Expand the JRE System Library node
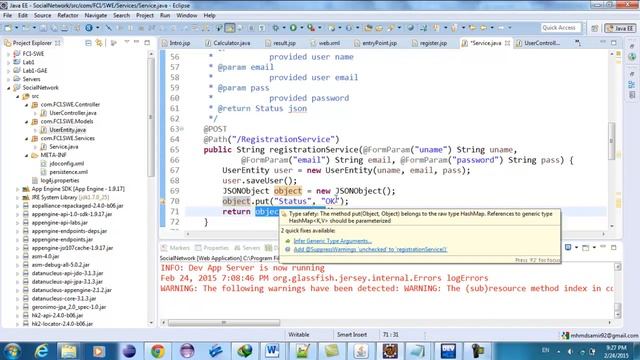 [18, 198]
